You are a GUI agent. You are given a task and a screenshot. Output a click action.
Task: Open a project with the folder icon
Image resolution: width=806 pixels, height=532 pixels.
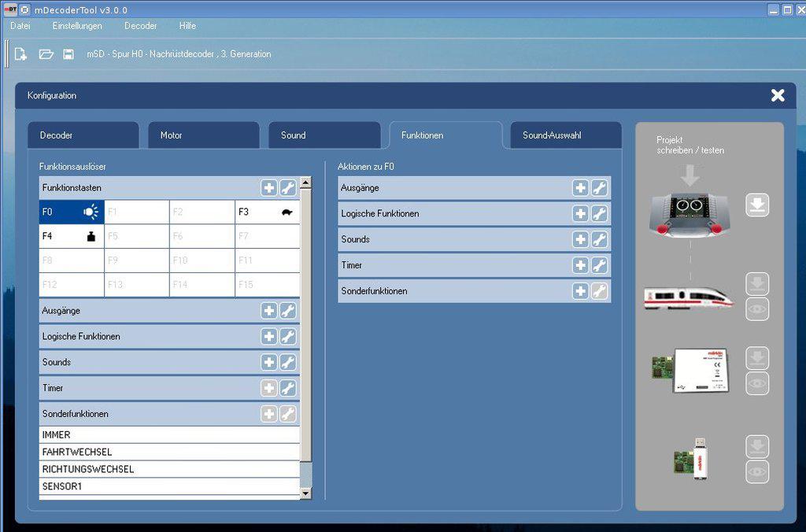click(x=46, y=54)
